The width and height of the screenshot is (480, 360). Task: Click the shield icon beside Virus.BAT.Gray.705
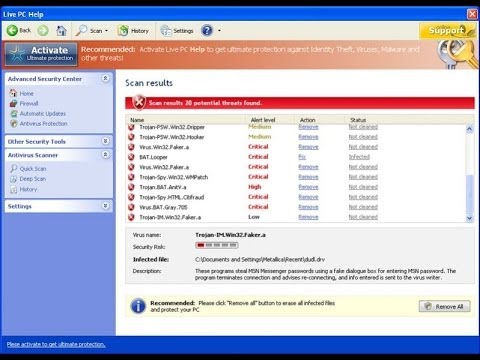click(131, 207)
